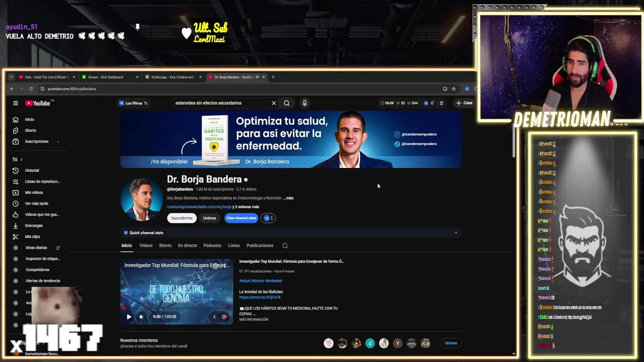The width and height of the screenshot is (644, 362).
Task: Click the Suscribirme button
Action: (x=182, y=218)
